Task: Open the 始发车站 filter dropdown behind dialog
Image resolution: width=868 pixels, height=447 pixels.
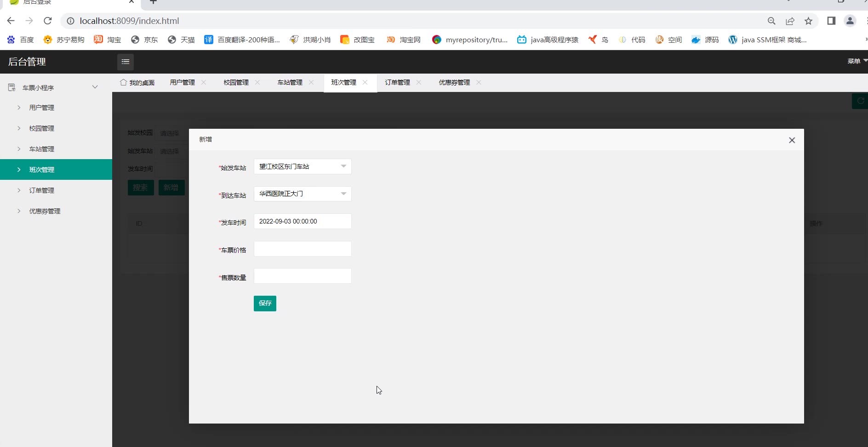Action: click(x=172, y=151)
